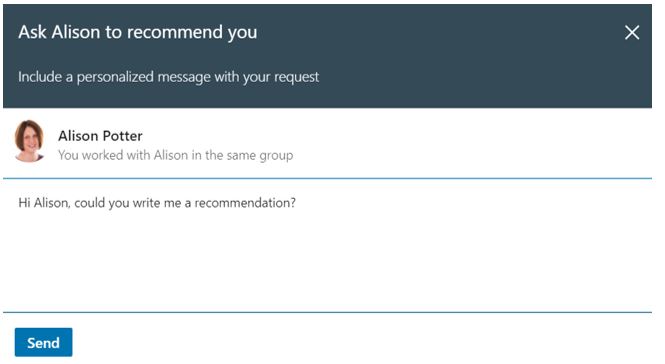Place cursor after the word 'recommendation?'
This screenshot has height=364, width=665.
296,203
